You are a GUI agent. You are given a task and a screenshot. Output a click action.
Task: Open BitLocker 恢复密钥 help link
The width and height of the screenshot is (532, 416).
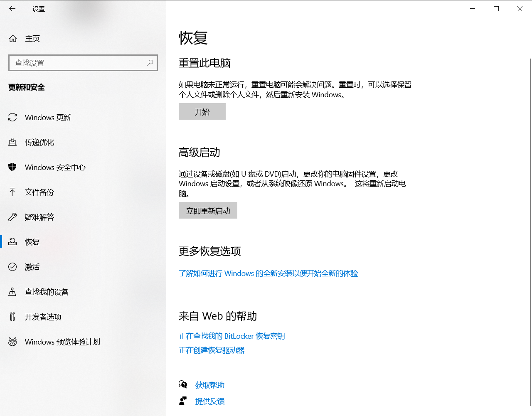(232, 336)
